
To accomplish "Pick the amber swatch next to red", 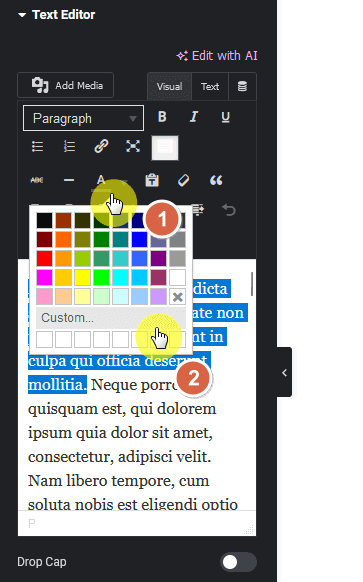I will coord(63,258).
